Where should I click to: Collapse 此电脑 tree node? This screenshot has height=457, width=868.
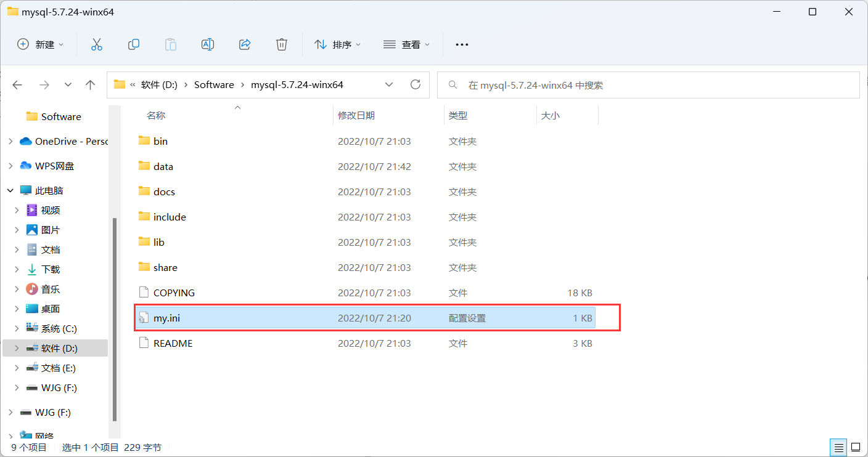pos(10,190)
